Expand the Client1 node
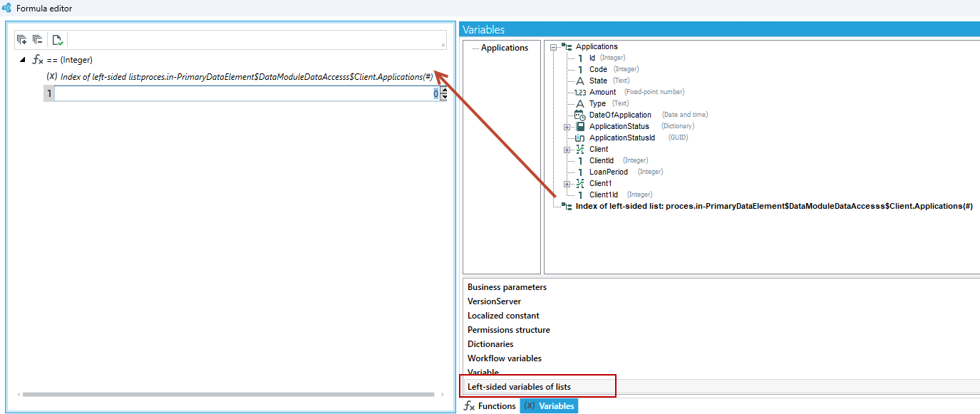Image resolution: width=980 pixels, height=414 pixels. [567, 184]
